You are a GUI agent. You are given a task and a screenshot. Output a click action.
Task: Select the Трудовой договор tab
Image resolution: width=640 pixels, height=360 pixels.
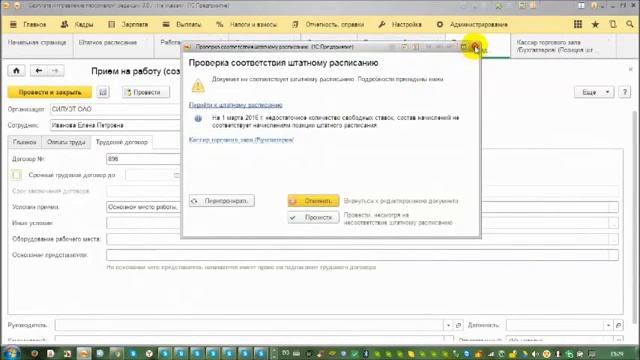pos(122,142)
